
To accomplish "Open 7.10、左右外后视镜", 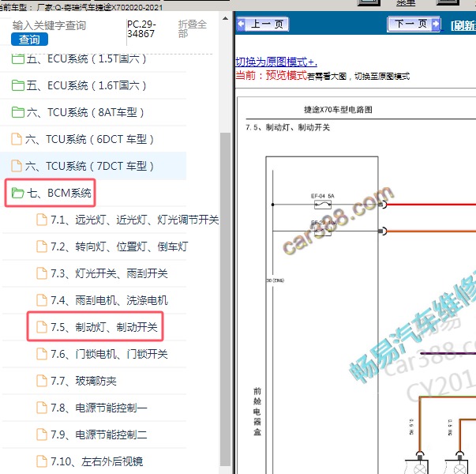I will point(96,461).
